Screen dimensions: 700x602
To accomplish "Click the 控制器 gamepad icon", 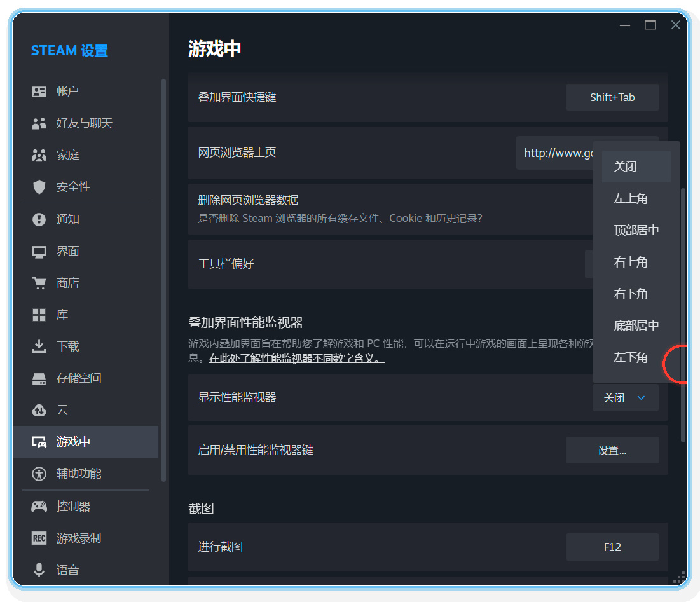I will pyautogui.click(x=39, y=507).
